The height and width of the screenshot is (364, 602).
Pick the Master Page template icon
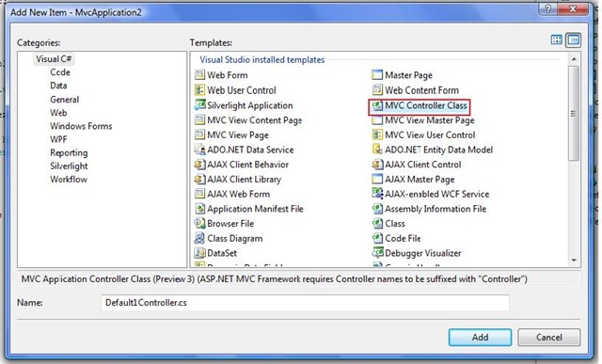377,75
